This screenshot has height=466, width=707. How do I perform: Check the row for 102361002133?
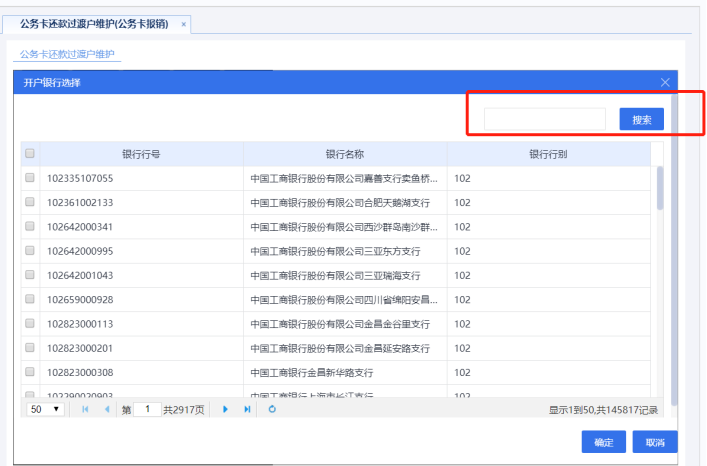point(30,202)
